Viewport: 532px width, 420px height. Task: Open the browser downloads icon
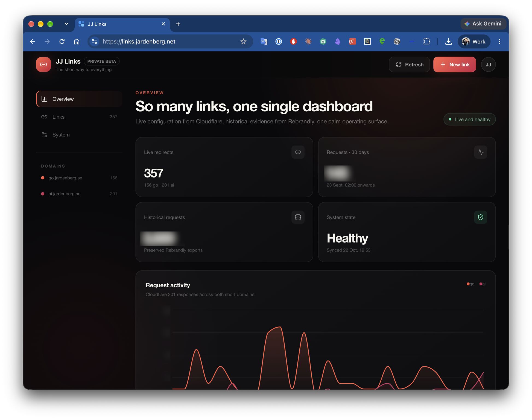pos(448,42)
